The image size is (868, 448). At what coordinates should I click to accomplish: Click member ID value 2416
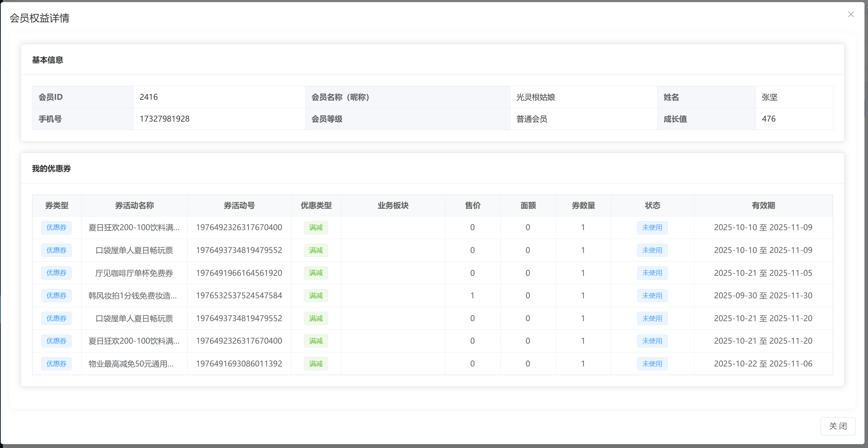click(x=149, y=97)
